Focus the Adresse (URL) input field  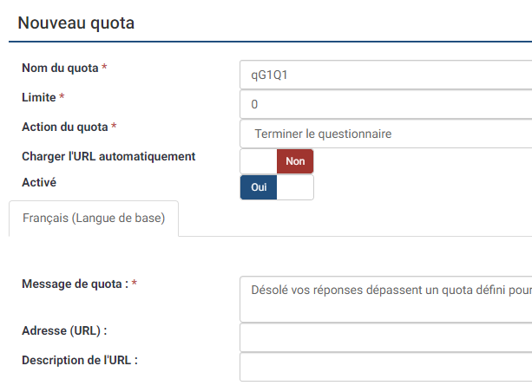click(x=385, y=336)
